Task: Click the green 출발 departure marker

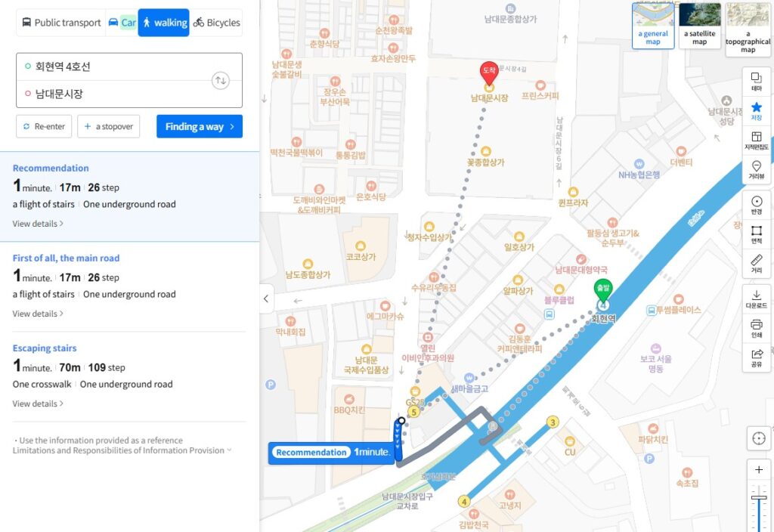Action: coord(602,290)
